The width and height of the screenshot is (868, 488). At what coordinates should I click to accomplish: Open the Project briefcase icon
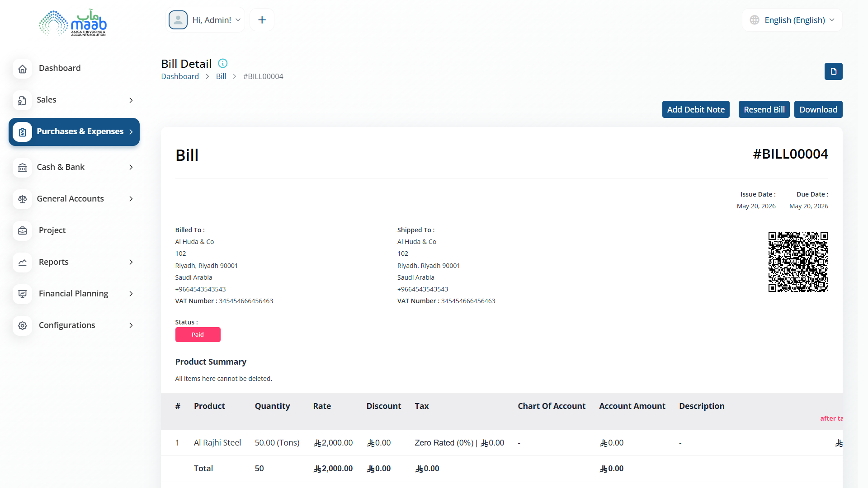pos(23,231)
